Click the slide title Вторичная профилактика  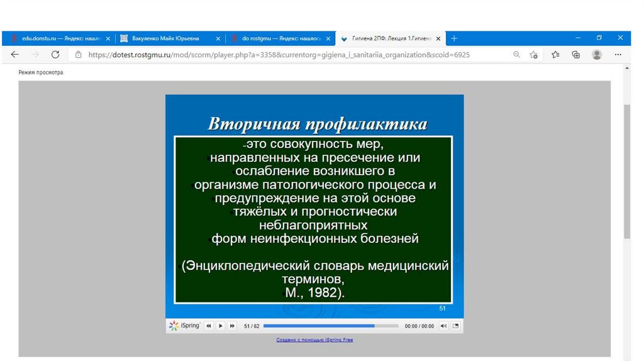tap(318, 124)
